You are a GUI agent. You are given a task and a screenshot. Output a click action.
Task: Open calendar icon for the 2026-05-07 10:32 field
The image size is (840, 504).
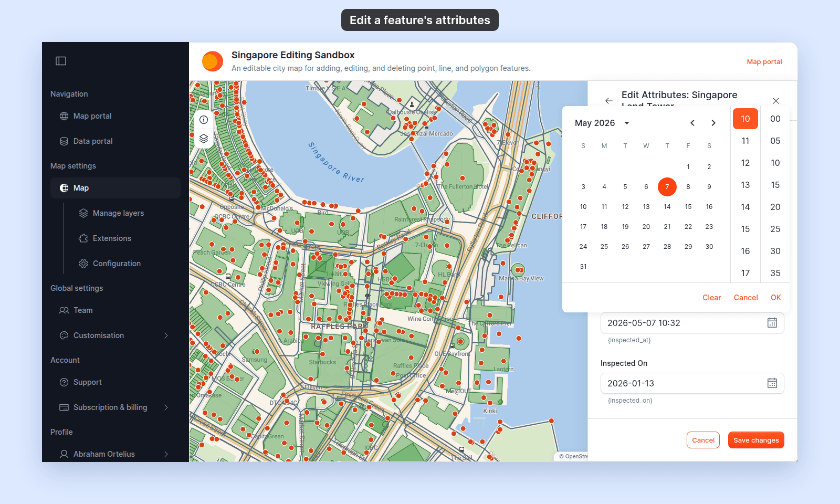772,323
